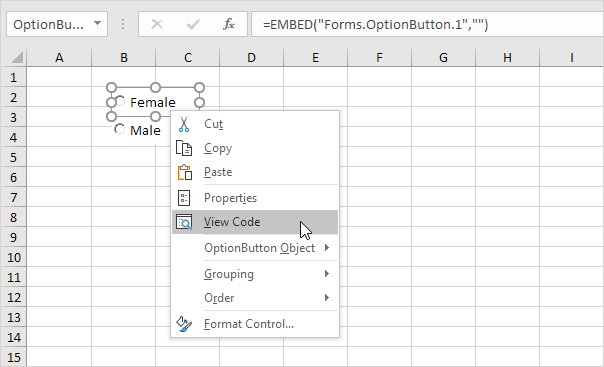Select the Male option button
604x367 pixels.
119,129
